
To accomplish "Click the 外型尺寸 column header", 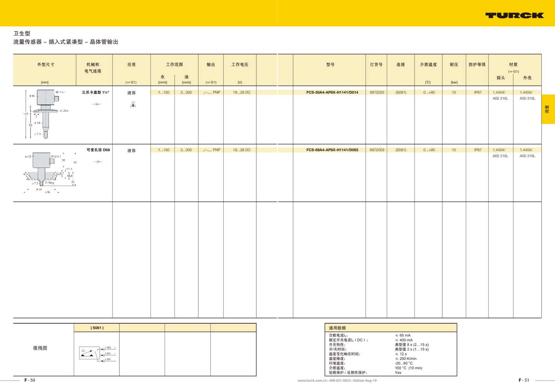I will click(46, 64).
